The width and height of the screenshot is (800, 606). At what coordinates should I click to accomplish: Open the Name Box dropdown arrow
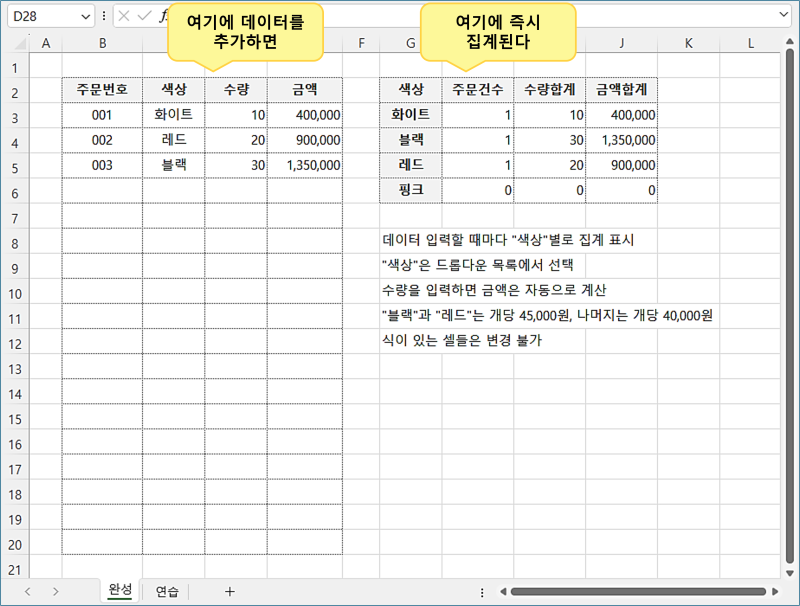(x=85, y=16)
